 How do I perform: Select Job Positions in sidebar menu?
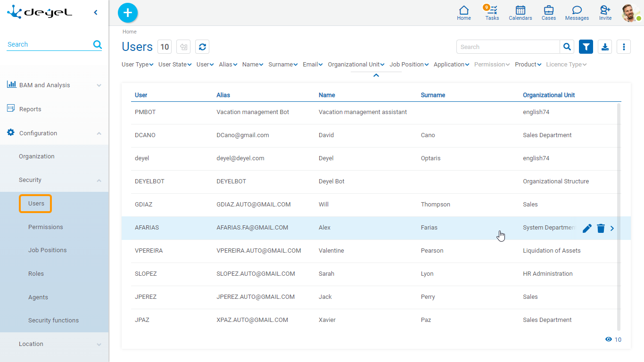(x=47, y=250)
